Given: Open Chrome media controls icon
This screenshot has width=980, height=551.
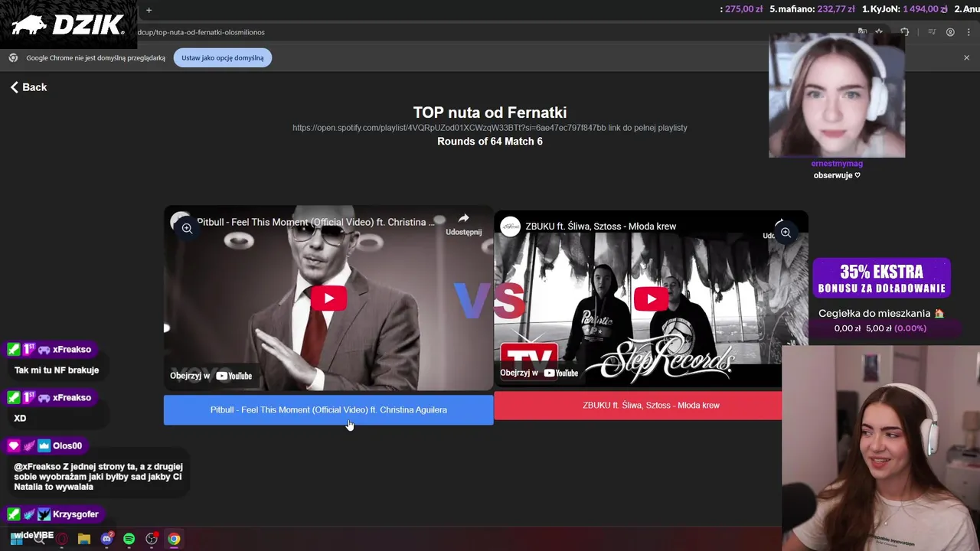Looking at the screenshot, I should point(932,32).
